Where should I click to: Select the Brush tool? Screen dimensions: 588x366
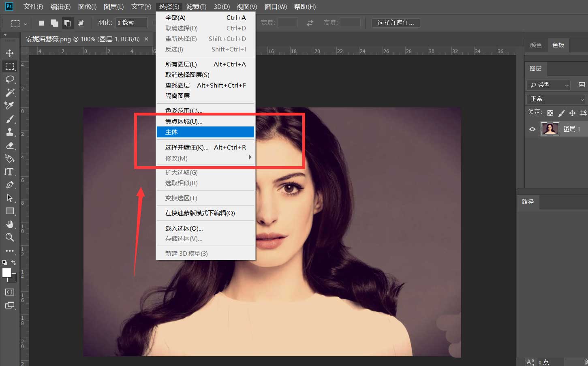(10, 119)
